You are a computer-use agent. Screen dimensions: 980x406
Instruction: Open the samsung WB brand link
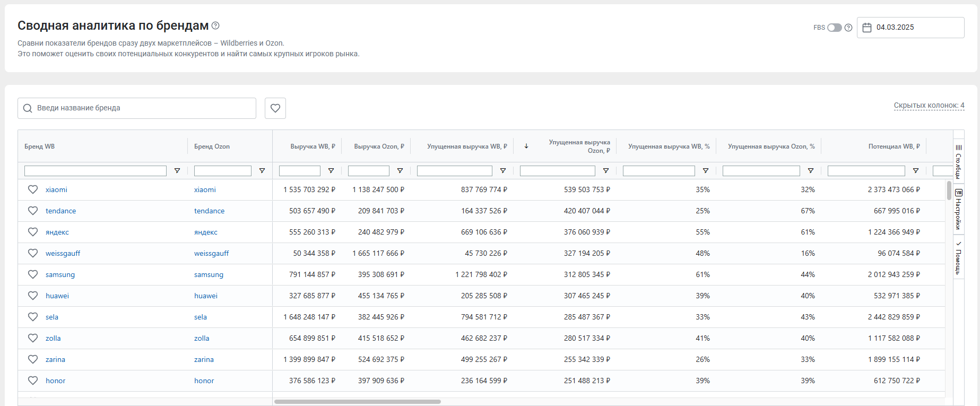coord(60,274)
